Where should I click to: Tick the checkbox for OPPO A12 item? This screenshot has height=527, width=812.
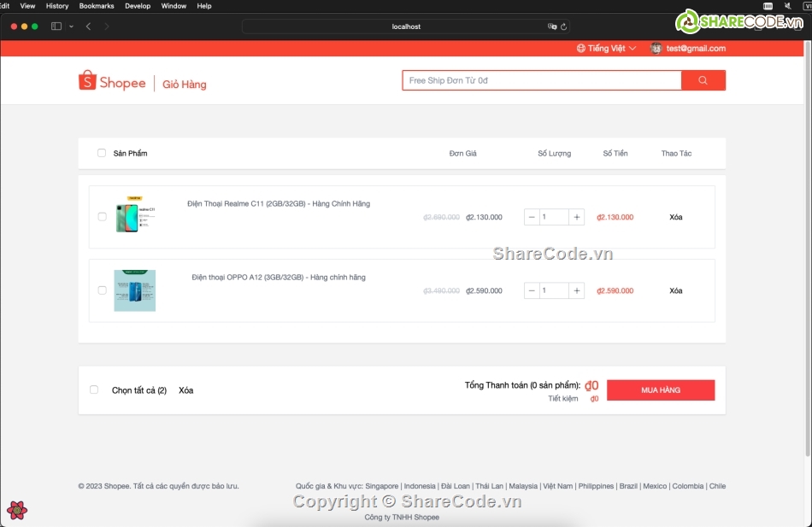tap(102, 290)
